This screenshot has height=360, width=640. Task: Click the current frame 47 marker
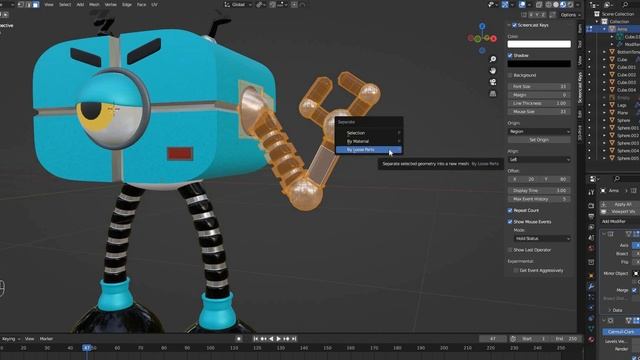(87, 348)
